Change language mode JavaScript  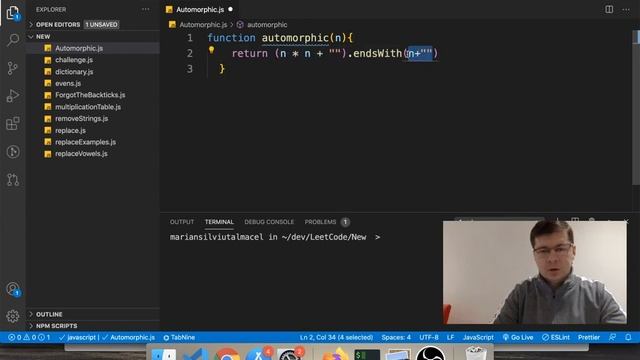[x=478, y=338]
